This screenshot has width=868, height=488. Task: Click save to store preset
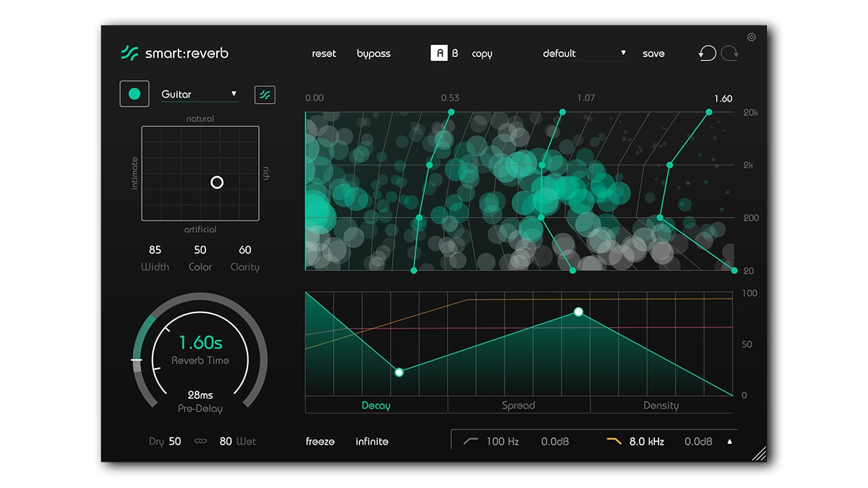pyautogui.click(x=653, y=54)
